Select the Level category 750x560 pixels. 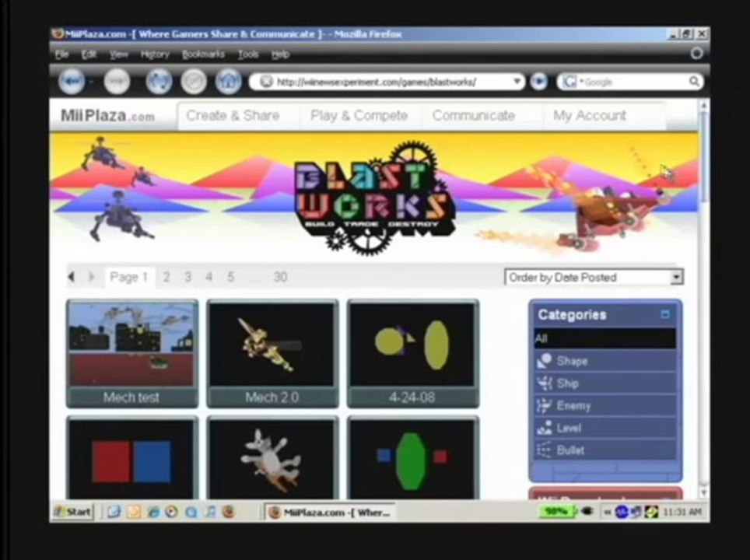605,428
